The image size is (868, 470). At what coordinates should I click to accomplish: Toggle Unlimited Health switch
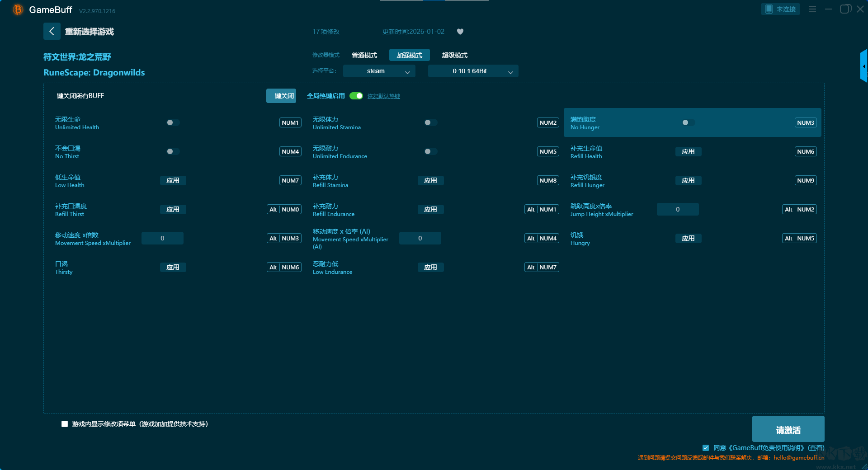point(173,122)
